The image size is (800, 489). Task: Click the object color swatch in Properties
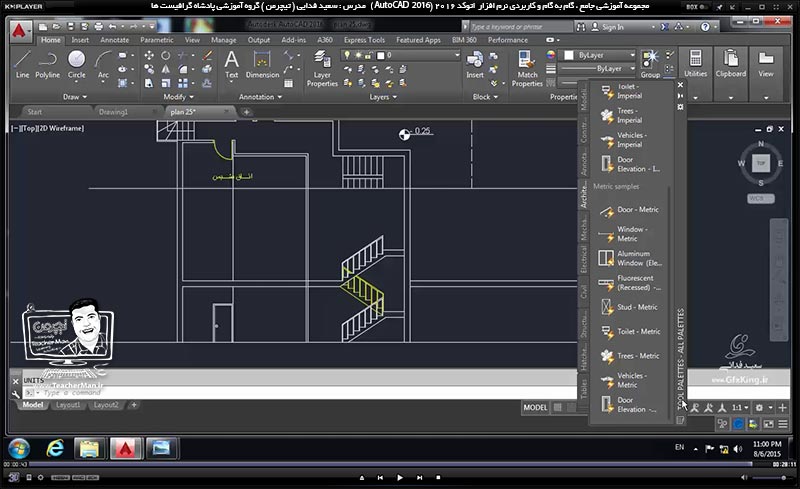(x=569, y=55)
